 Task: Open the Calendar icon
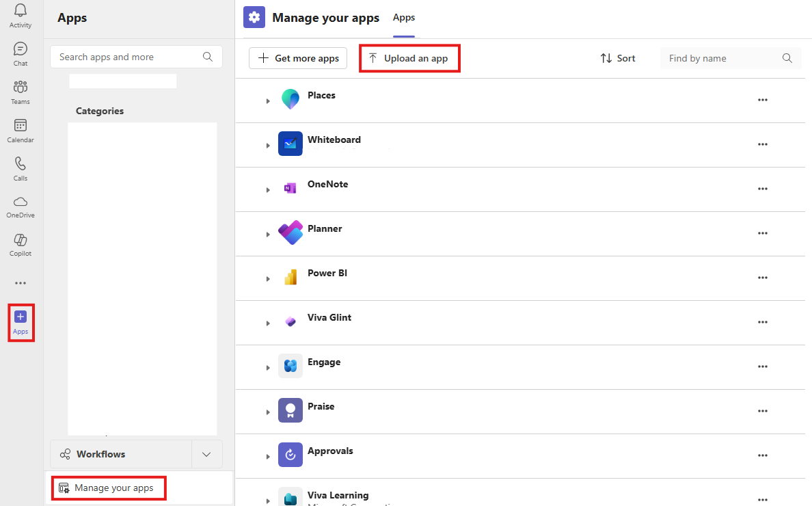21,125
